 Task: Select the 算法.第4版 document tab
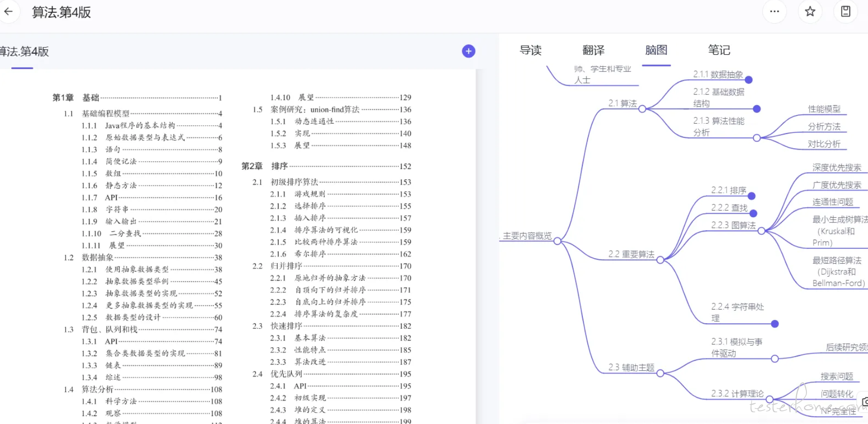click(x=23, y=51)
